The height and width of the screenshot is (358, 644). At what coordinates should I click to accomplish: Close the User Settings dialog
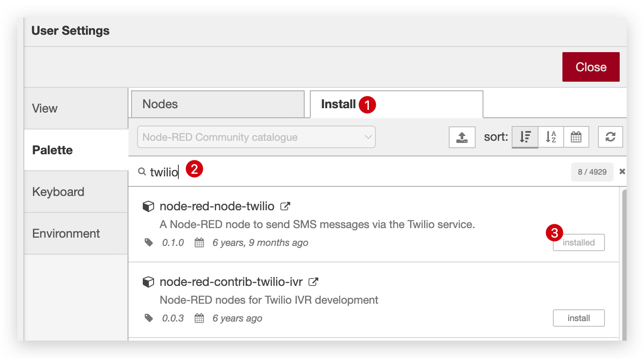pos(591,67)
